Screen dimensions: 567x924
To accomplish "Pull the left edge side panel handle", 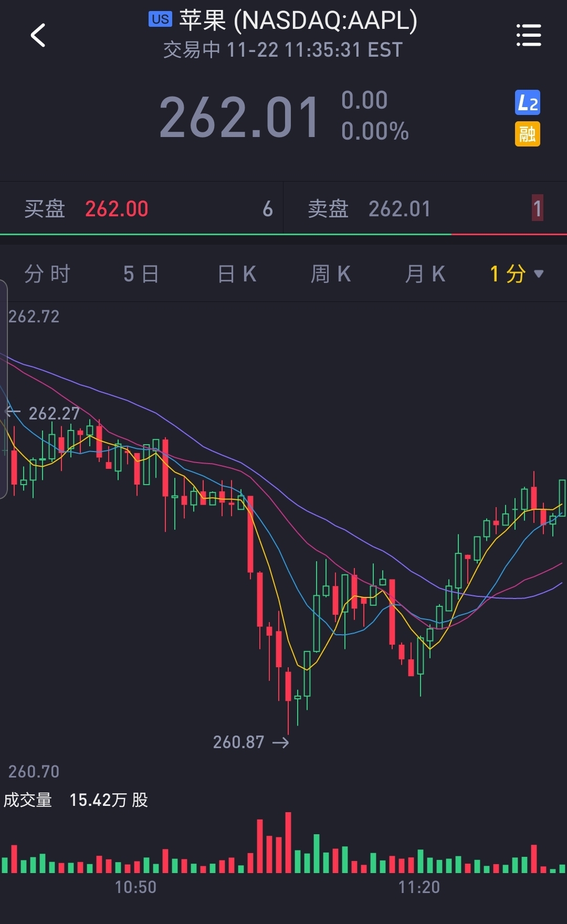I will (4, 388).
